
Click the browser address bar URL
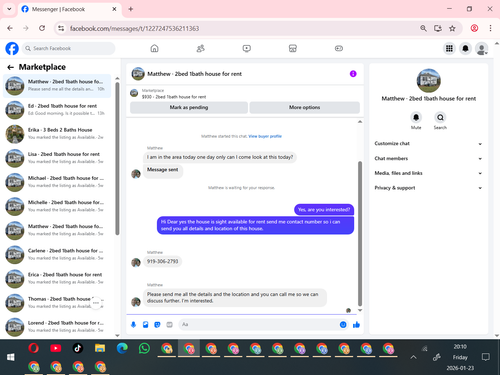pyautogui.click(x=134, y=28)
